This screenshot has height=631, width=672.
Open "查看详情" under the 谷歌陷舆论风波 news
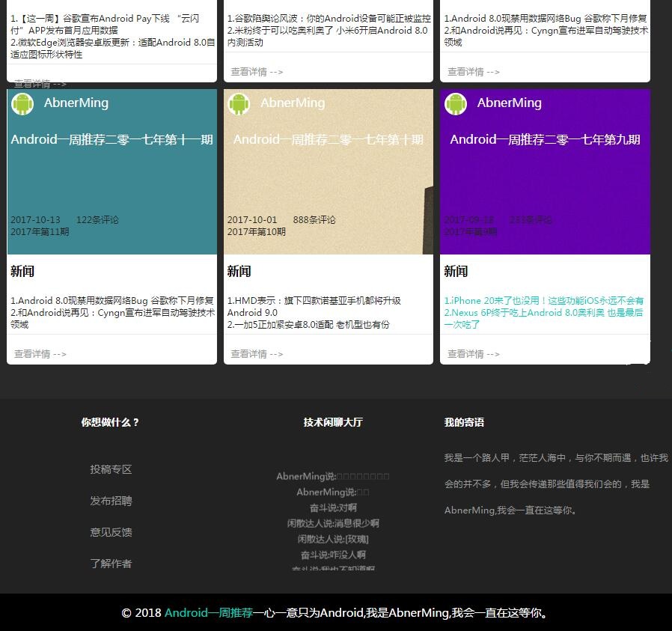(257, 72)
